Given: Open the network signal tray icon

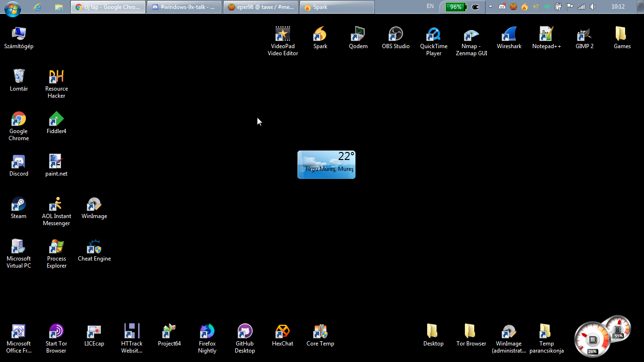Looking at the screenshot, I should 581,7.
